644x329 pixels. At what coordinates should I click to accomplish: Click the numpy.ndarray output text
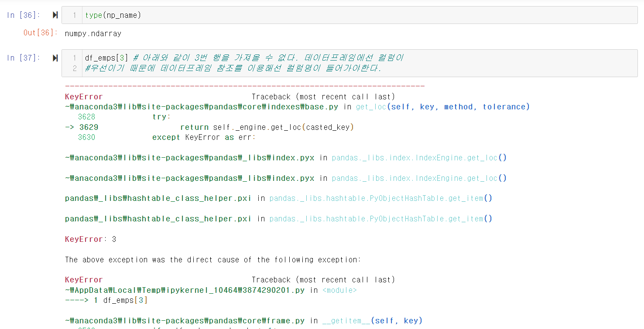coord(93,34)
